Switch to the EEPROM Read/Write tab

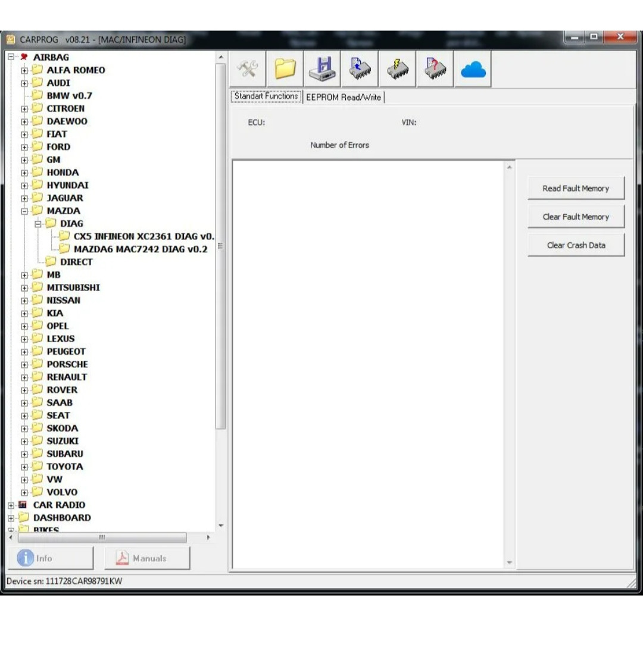(344, 98)
